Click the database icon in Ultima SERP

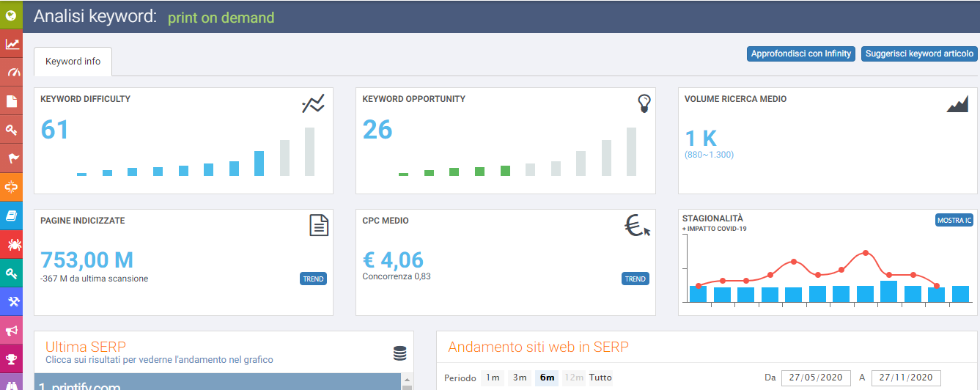[x=399, y=353]
